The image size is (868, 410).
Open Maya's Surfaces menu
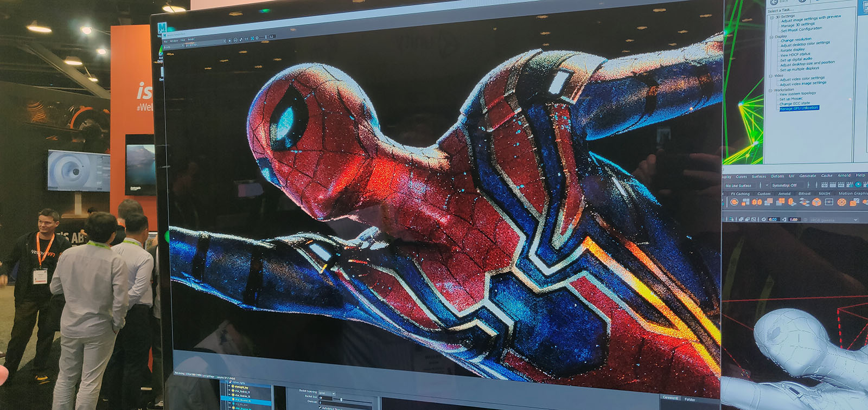pos(759,176)
